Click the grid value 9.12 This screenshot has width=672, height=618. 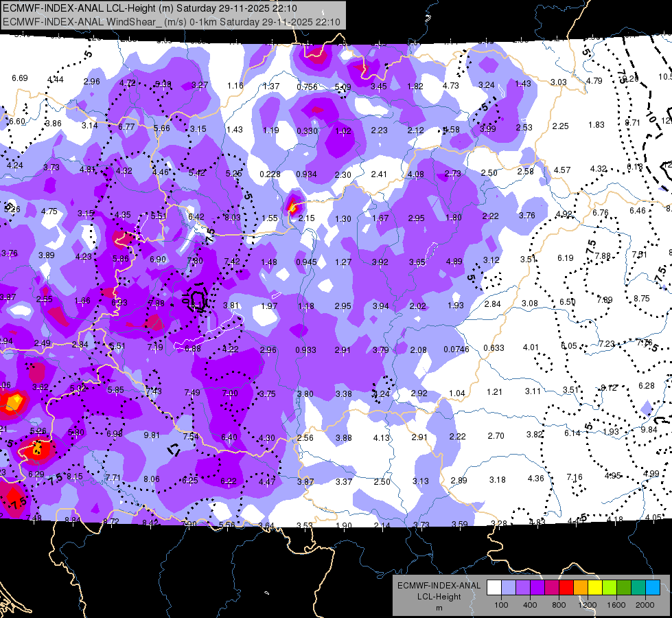609,388
